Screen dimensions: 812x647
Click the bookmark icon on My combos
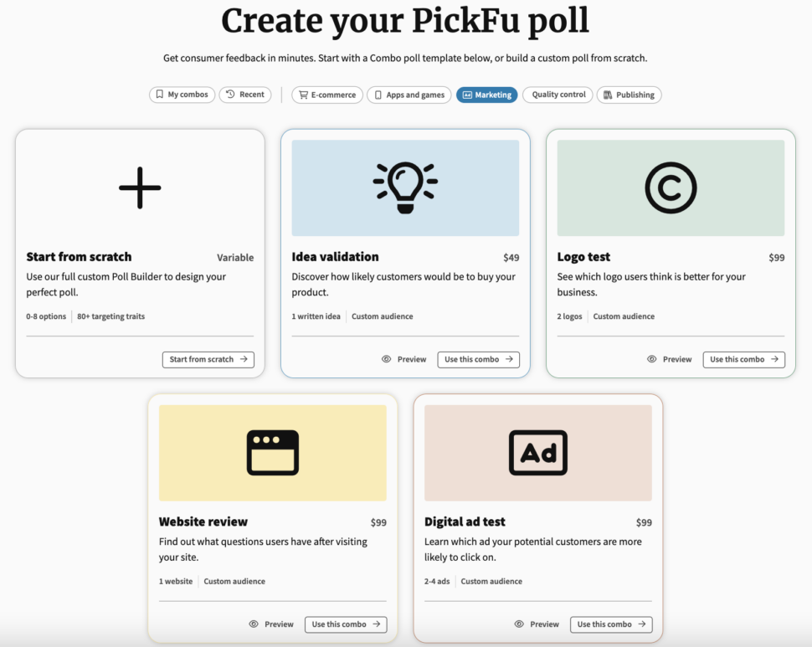point(160,95)
